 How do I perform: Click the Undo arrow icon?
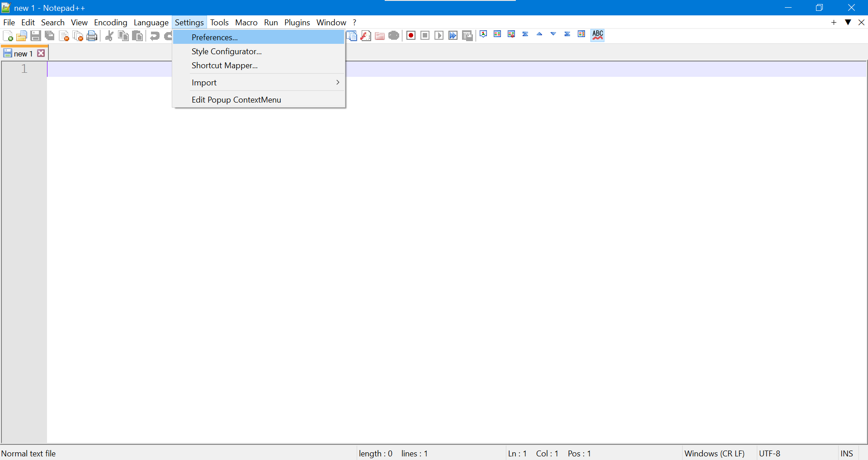click(x=155, y=36)
